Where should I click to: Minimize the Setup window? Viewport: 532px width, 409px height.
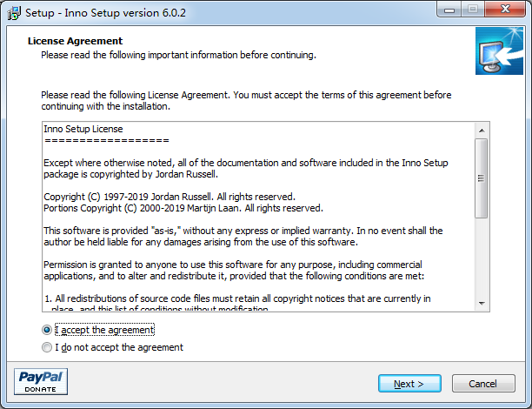coord(449,10)
